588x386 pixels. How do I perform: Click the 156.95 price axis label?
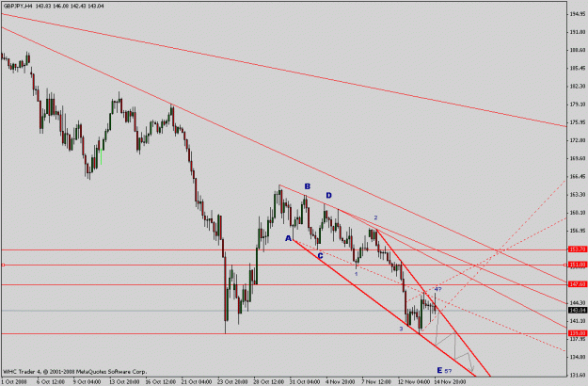click(x=578, y=231)
